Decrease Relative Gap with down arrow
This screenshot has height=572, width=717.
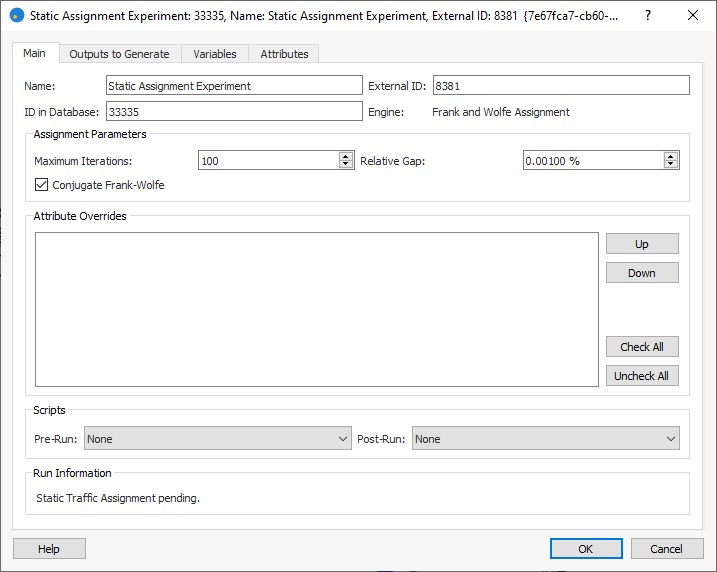coord(671,164)
